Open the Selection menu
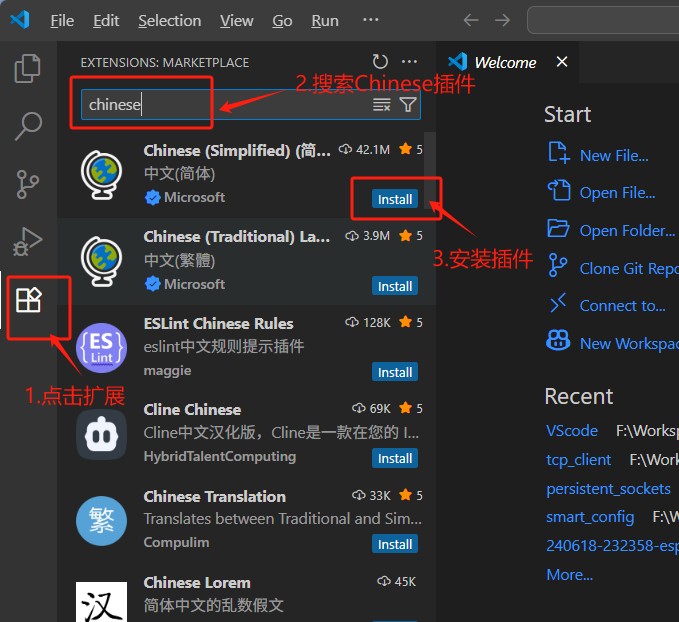Screen dimensions: 679x622 tap(170, 20)
